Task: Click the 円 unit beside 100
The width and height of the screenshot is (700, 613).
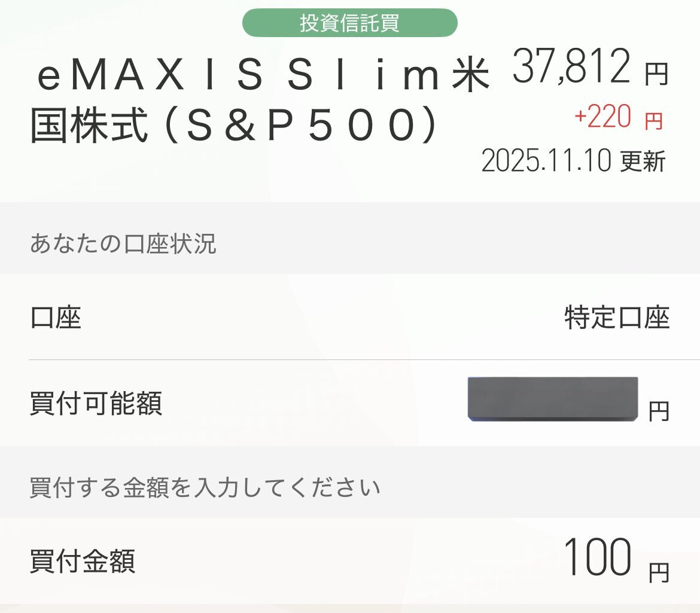Action: [659, 573]
